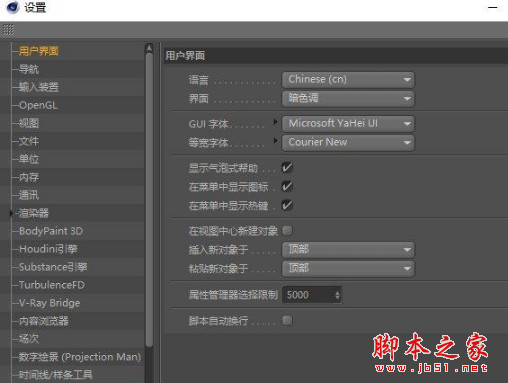Expand the 渲染器 tree node arrow
508x383 pixels.
[11, 213]
